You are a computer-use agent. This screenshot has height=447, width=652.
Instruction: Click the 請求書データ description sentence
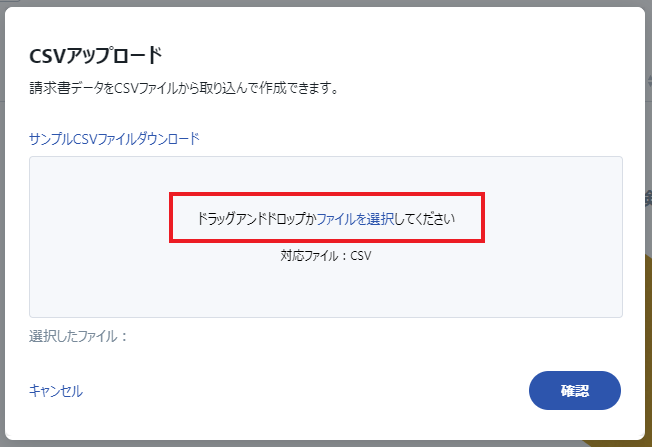184,88
